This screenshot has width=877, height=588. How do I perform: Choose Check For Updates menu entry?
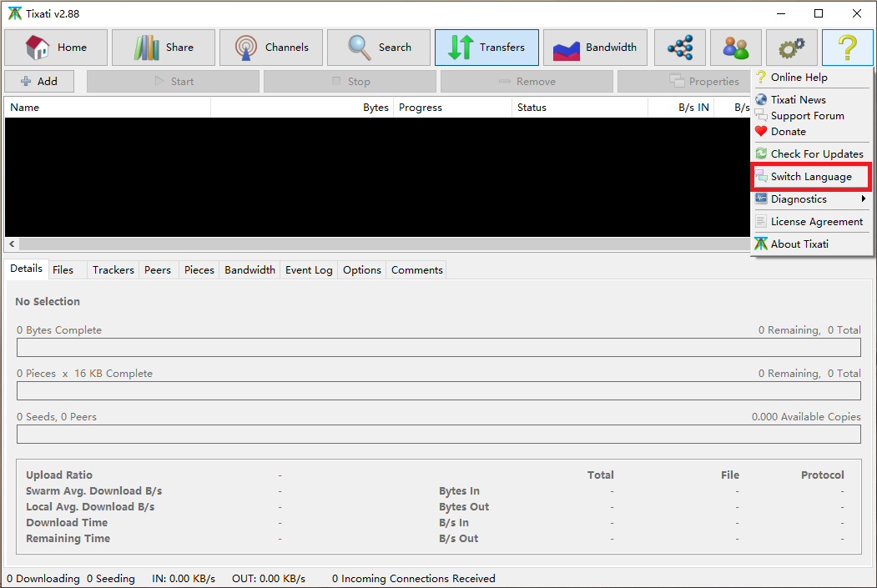pos(816,154)
